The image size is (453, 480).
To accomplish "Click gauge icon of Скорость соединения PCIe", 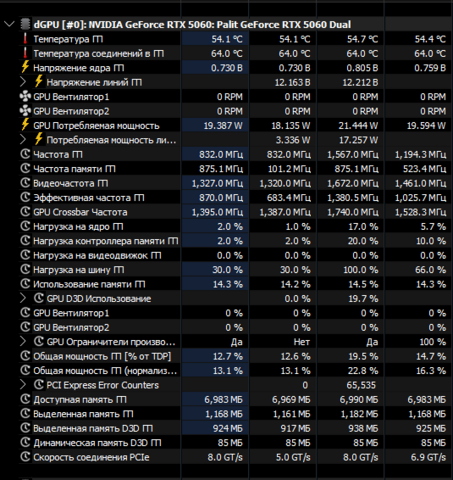I will coord(25,457).
